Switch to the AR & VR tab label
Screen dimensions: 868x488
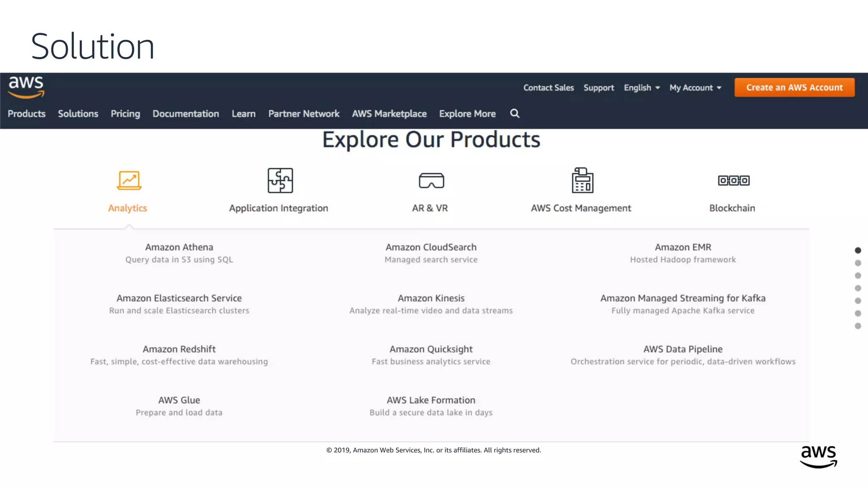click(430, 208)
